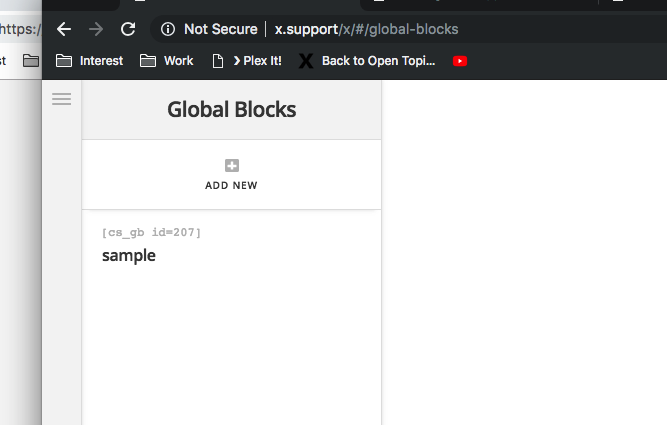
Task: Reload the page with the refresh icon
Action: [x=128, y=29]
